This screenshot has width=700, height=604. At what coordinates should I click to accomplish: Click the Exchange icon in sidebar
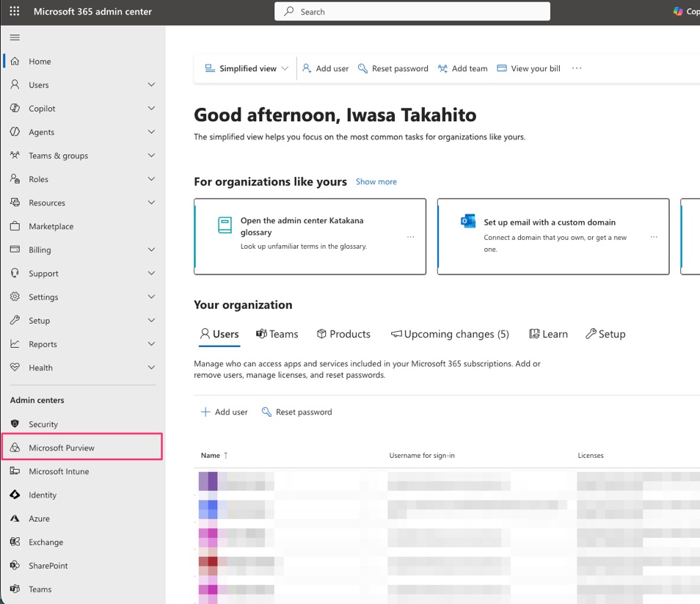15,542
